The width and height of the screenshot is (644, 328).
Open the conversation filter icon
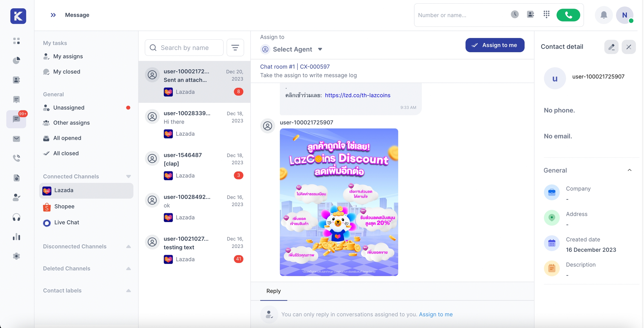(x=235, y=48)
